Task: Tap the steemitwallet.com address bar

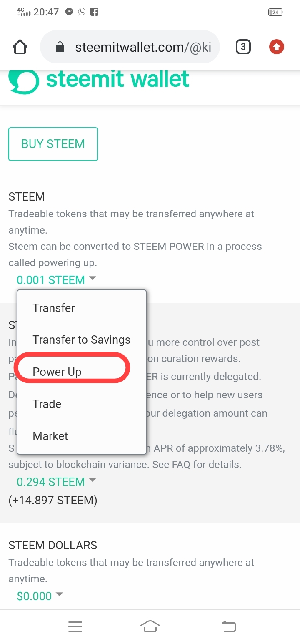Action: click(130, 47)
